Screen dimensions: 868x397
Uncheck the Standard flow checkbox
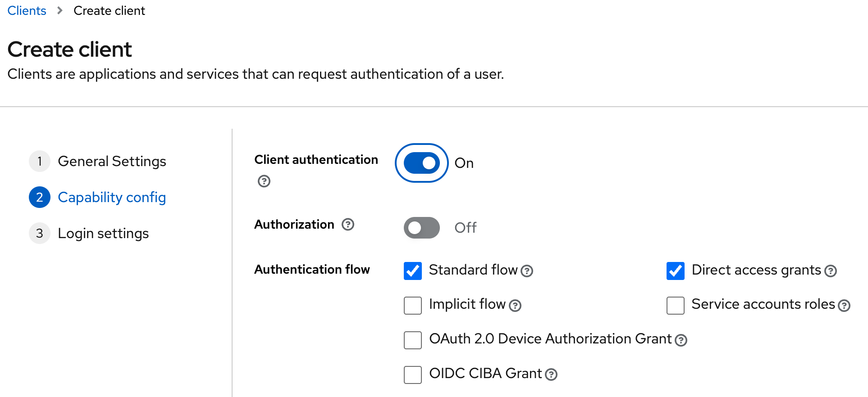click(412, 271)
